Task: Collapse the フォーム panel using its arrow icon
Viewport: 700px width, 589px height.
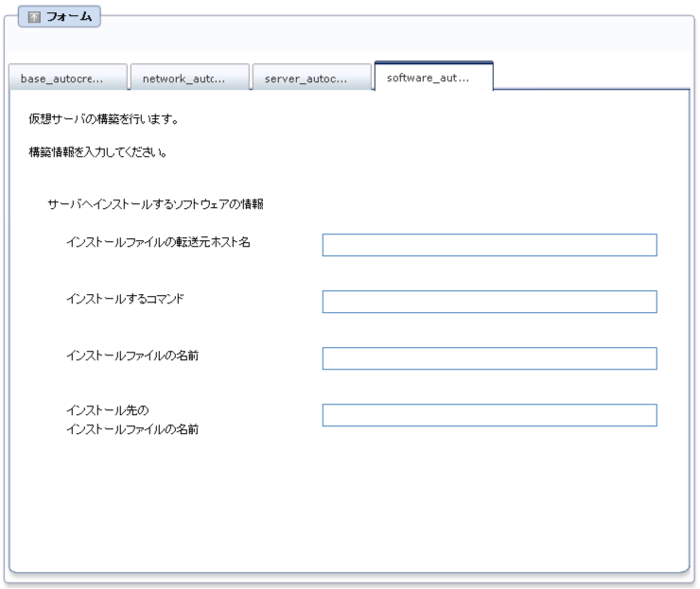Action: click(34, 17)
